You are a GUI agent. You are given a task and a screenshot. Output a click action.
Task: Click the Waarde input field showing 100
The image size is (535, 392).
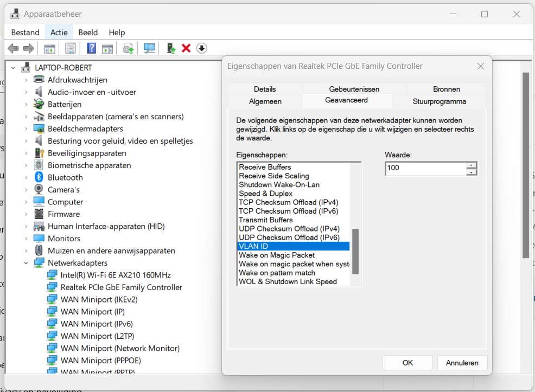(x=425, y=169)
